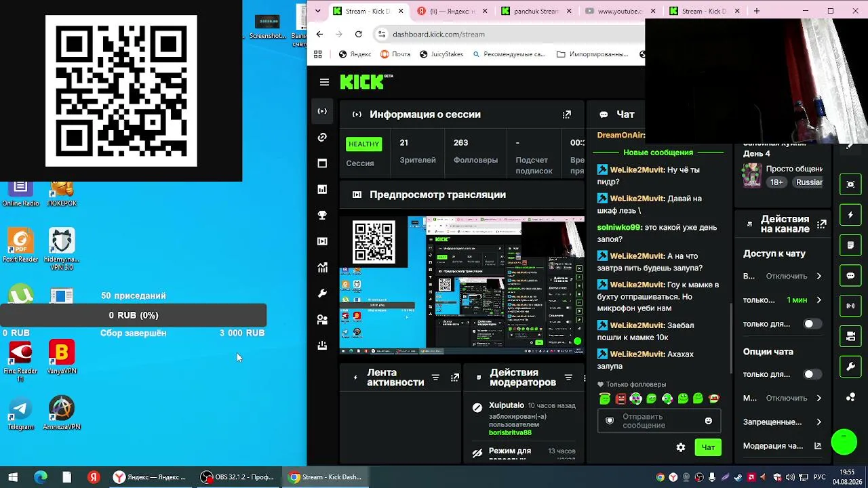Pop out the Activity Feed panel

click(x=455, y=378)
